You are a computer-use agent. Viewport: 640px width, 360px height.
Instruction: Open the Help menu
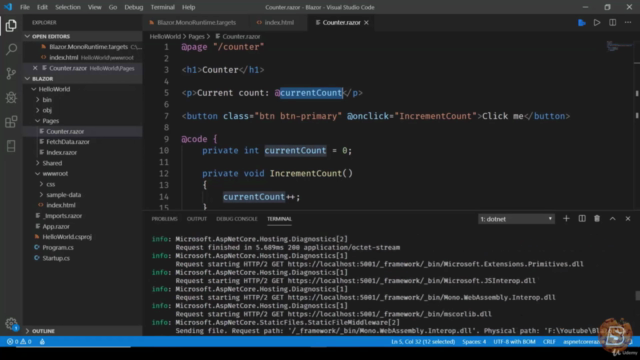pyautogui.click(x=188, y=7)
